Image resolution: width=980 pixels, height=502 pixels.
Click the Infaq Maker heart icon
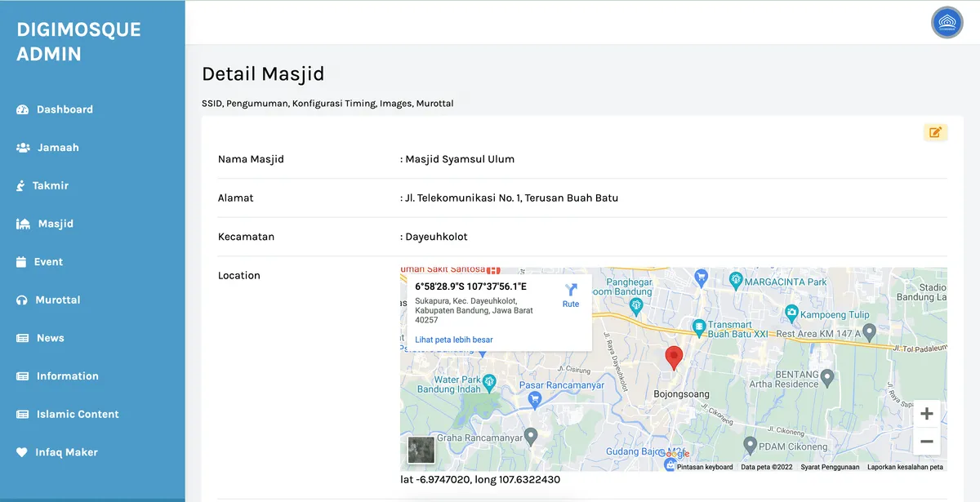[x=22, y=452]
